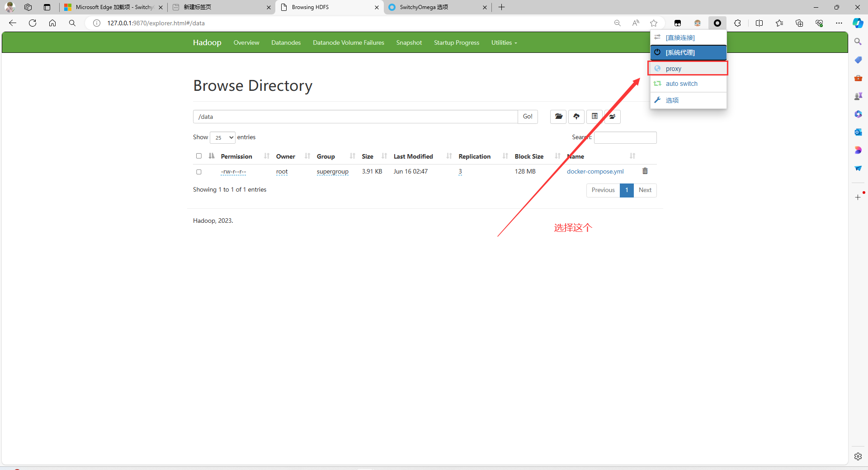Open the create directory folder icon
Image resolution: width=868 pixels, height=470 pixels.
(558, 117)
